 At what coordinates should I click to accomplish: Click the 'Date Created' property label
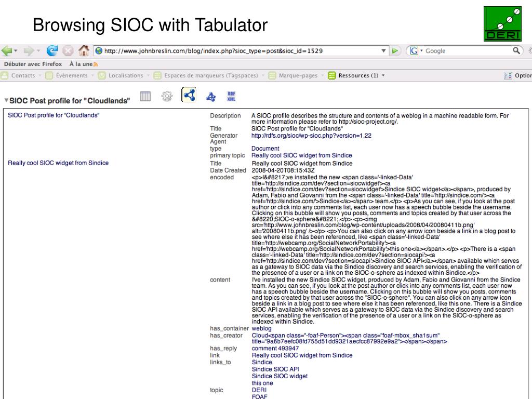[228, 170]
